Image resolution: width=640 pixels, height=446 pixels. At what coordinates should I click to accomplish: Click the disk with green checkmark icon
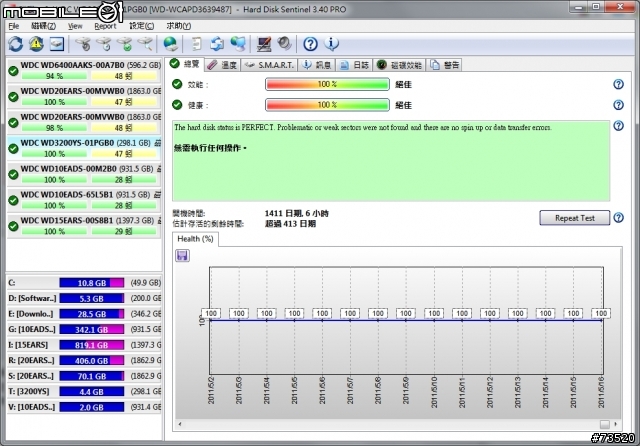(x=124, y=44)
